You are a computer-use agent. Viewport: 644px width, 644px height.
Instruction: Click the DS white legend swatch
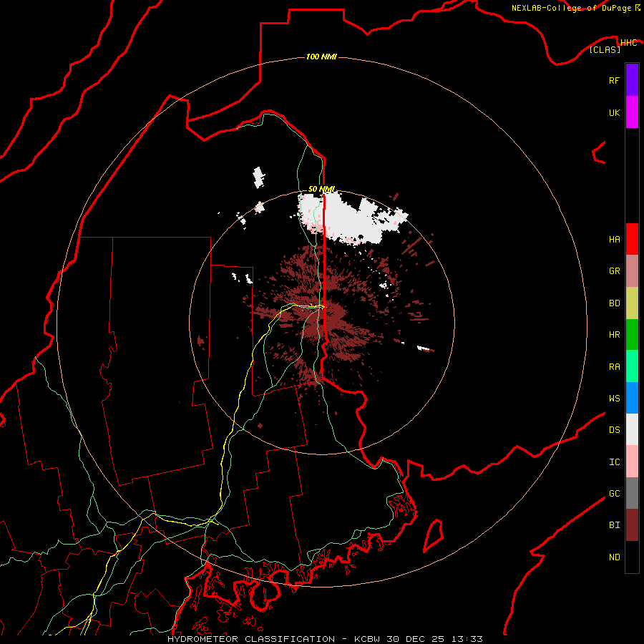point(632,429)
